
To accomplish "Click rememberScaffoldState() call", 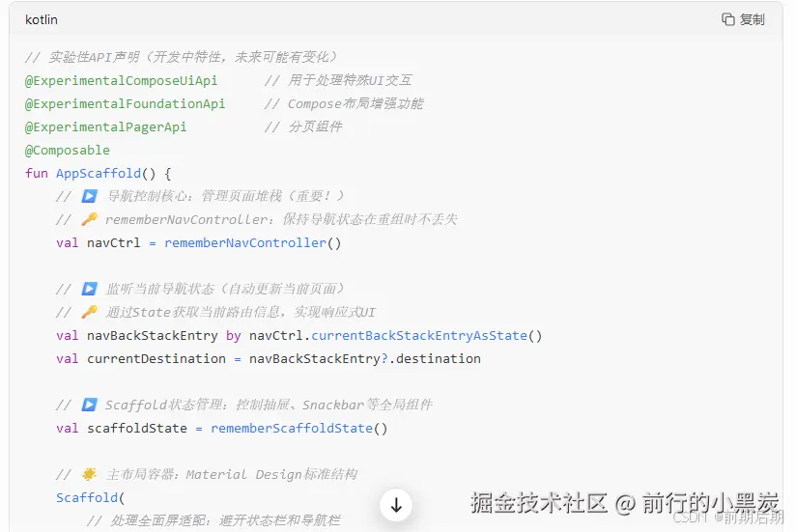I will click(299, 429).
